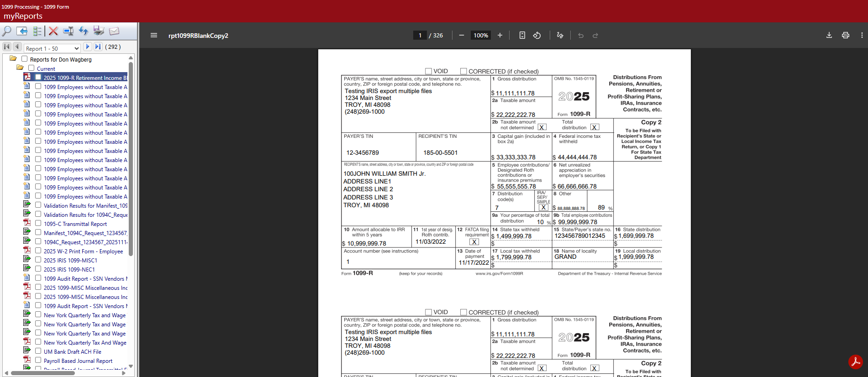Email report using envelope icon
868x377 pixels.
click(x=114, y=31)
